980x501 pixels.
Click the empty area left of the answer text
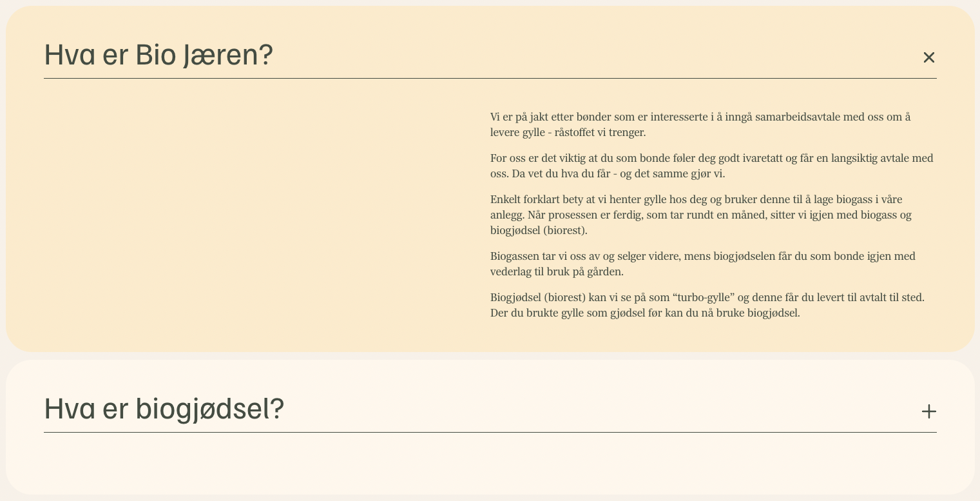pyautogui.click(x=258, y=213)
